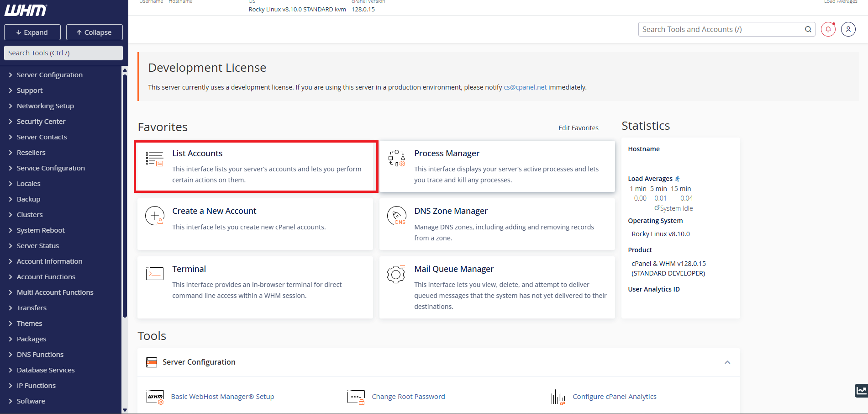Open the Create a New Account title

(214, 211)
